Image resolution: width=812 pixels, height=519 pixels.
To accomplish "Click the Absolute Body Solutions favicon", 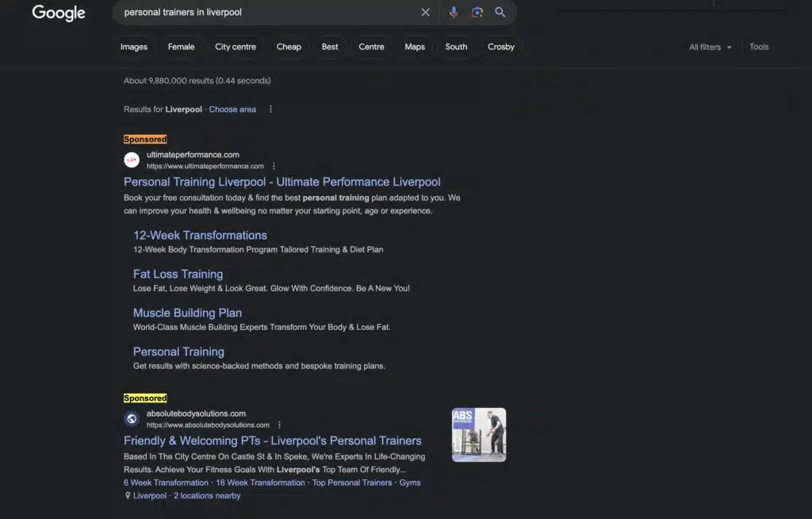I will click(x=131, y=418).
